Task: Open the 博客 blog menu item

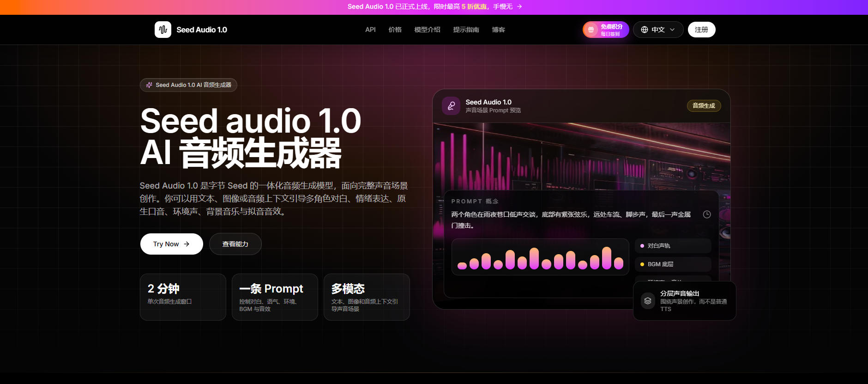Action: click(498, 30)
